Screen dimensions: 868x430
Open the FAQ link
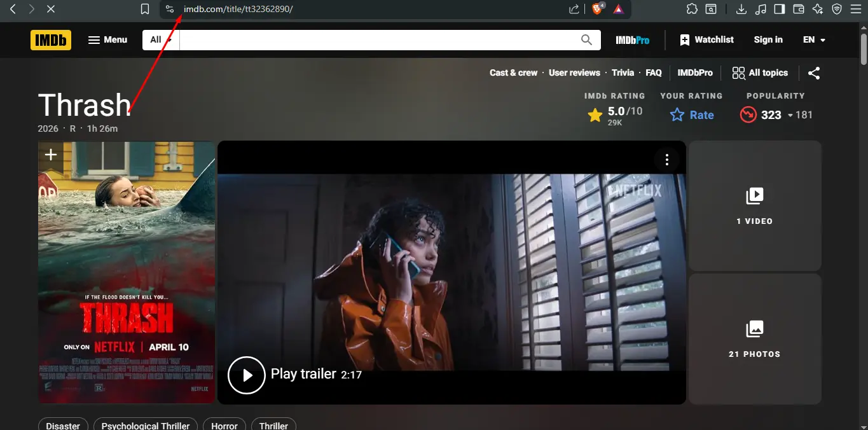pyautogui.click(x=654, y=73)
